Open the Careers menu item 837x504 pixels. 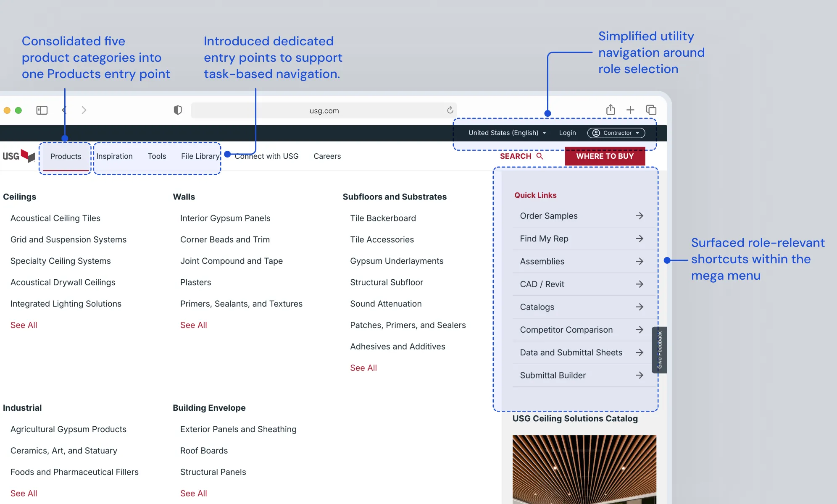(x=327, y=156)
